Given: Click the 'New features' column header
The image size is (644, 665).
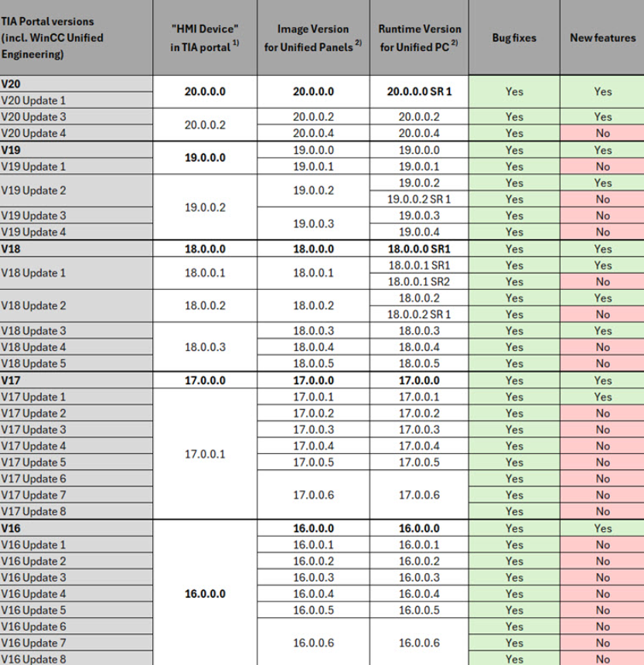Looking at the screenshot, I should [x=602, y=38].
